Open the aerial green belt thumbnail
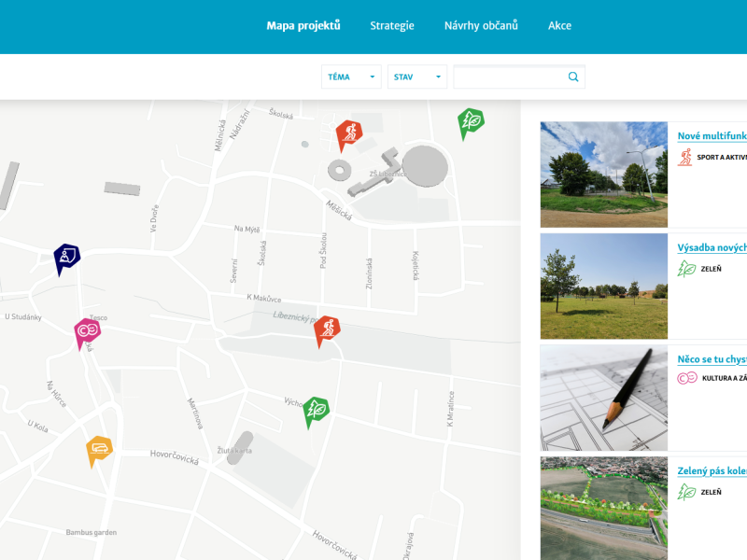The image size is (747, 560). [x=604, y=508]
